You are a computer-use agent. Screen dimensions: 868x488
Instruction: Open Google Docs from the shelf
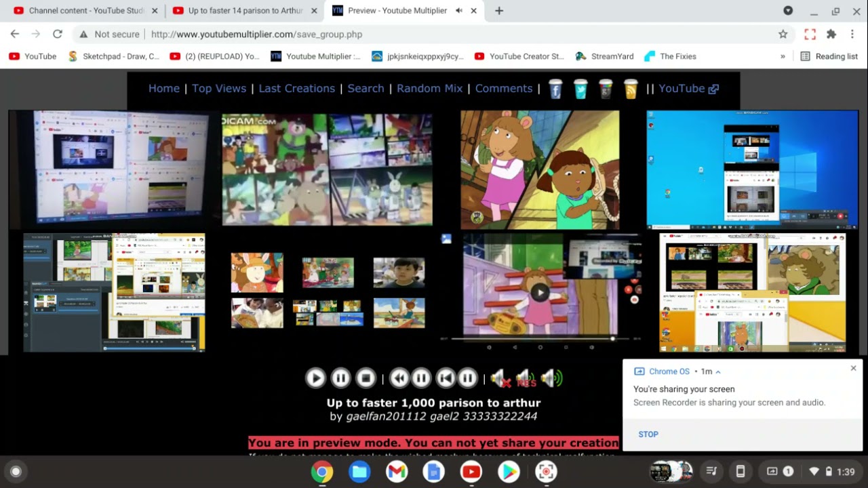434,472
